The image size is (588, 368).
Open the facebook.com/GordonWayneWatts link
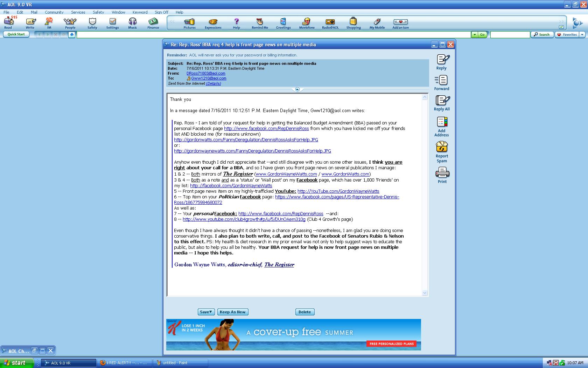coord(231,185)
